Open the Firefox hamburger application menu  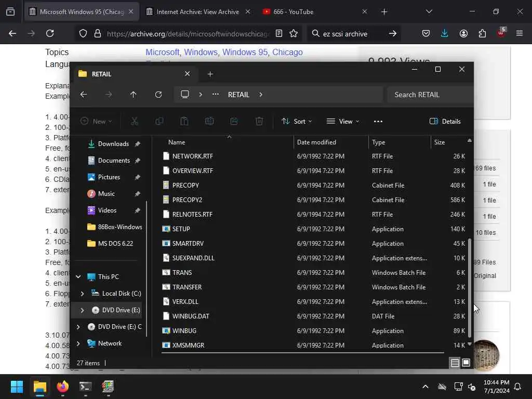[519, 33]
